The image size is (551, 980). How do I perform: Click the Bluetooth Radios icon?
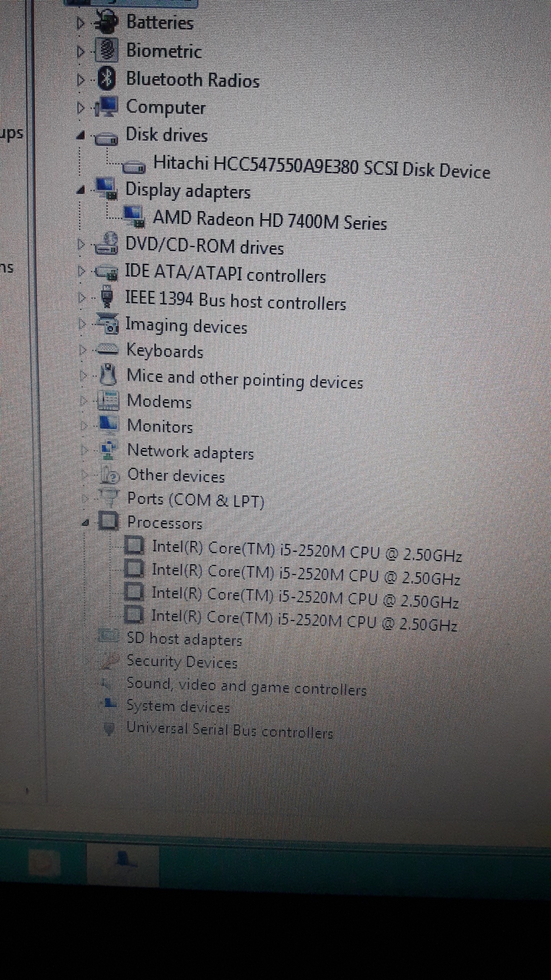(x=106, y=78)
